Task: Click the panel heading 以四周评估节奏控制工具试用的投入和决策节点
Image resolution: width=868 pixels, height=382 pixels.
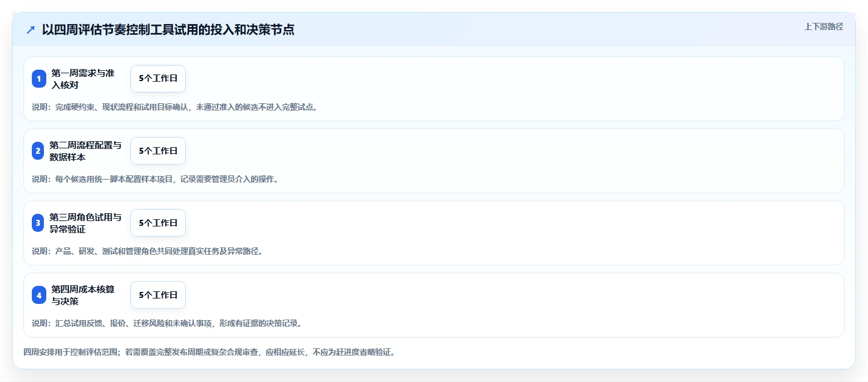Action: pyautogui.click(x=168, y=29)
